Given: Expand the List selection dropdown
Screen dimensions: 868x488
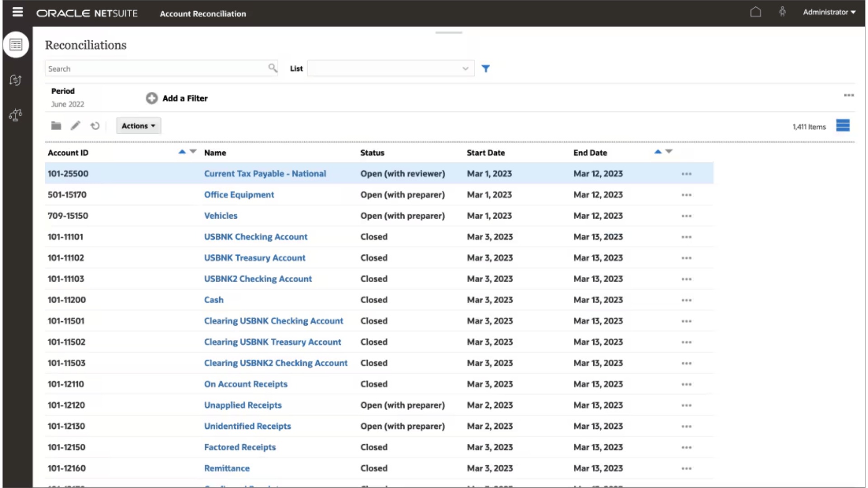Looking at the screenshot, I should click(465, 68).
